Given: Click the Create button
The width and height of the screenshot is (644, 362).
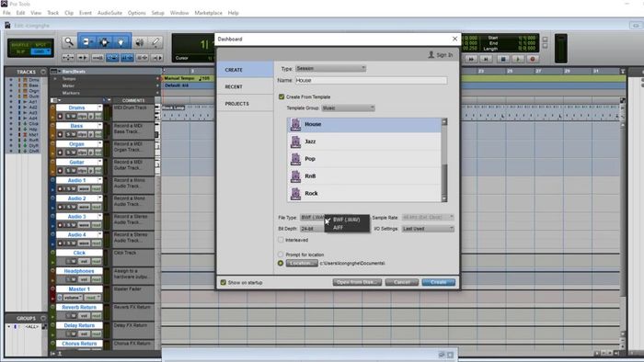Looking at the screenshot, I should pos(438,282).
